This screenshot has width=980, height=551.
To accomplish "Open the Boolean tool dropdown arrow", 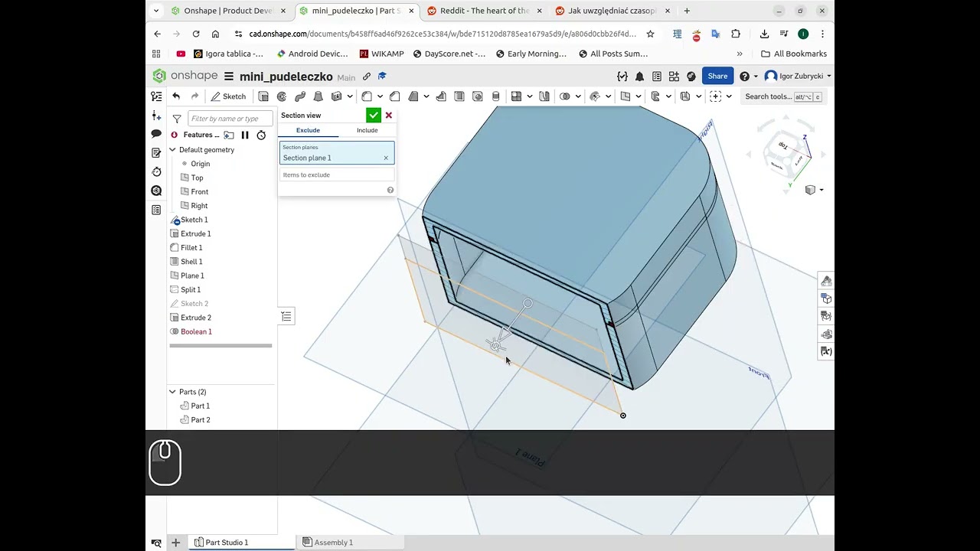I will tap(578, 96).
